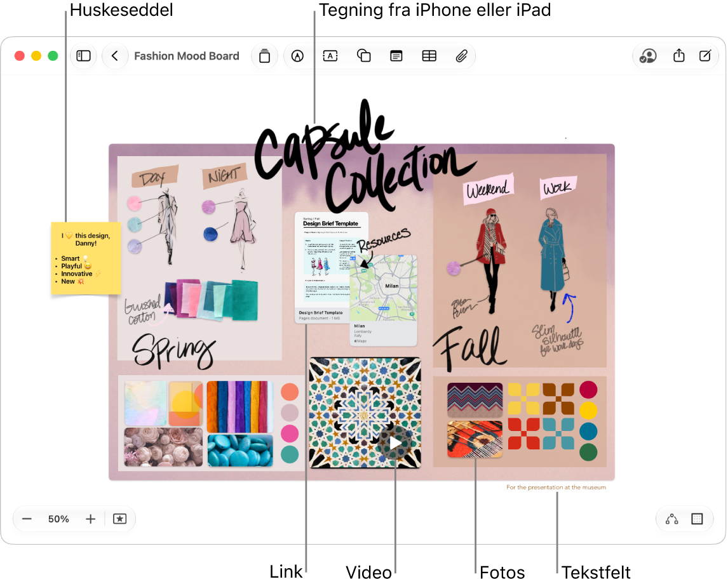
Task: Attach a file or media
Action: pos(461,56)
